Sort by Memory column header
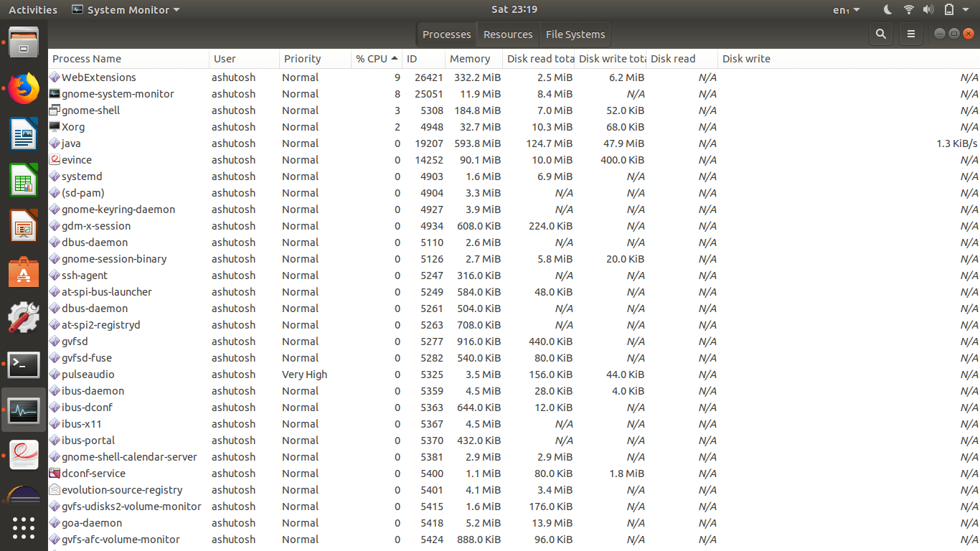This screenshot has height=551, width=980. pos(473,59)
